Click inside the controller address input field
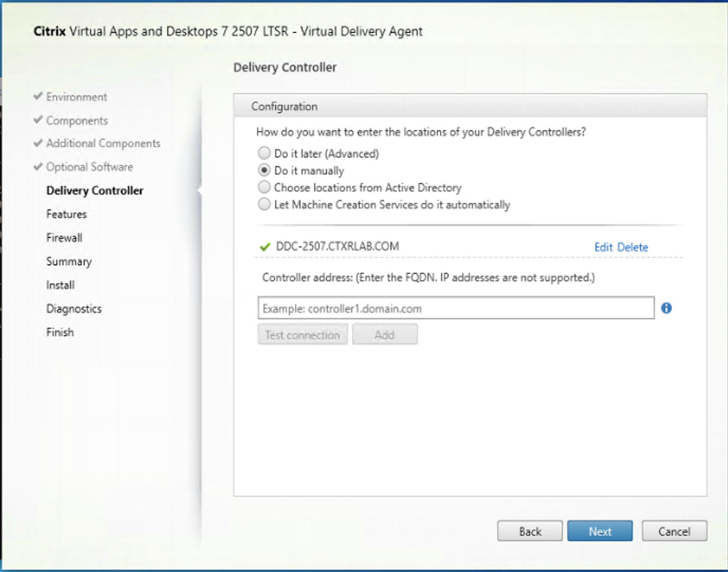The height and width of the screenshot is (572, 728). pos(455,308)
